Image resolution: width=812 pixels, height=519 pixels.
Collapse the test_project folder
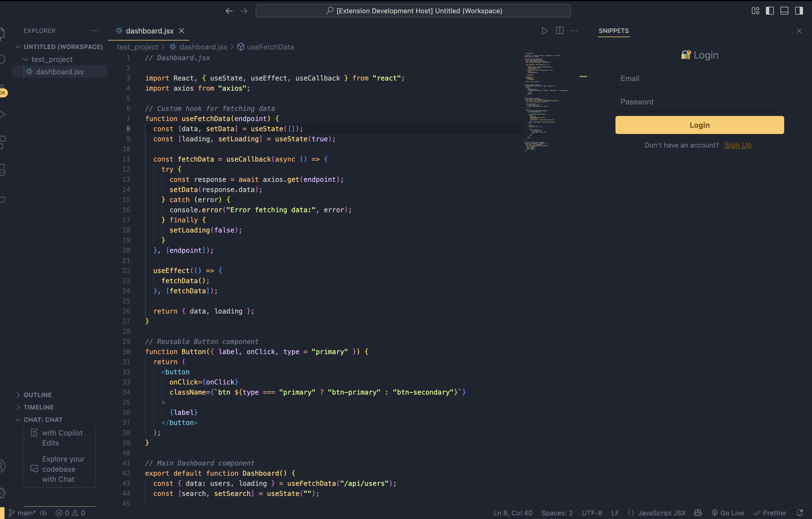52,59
